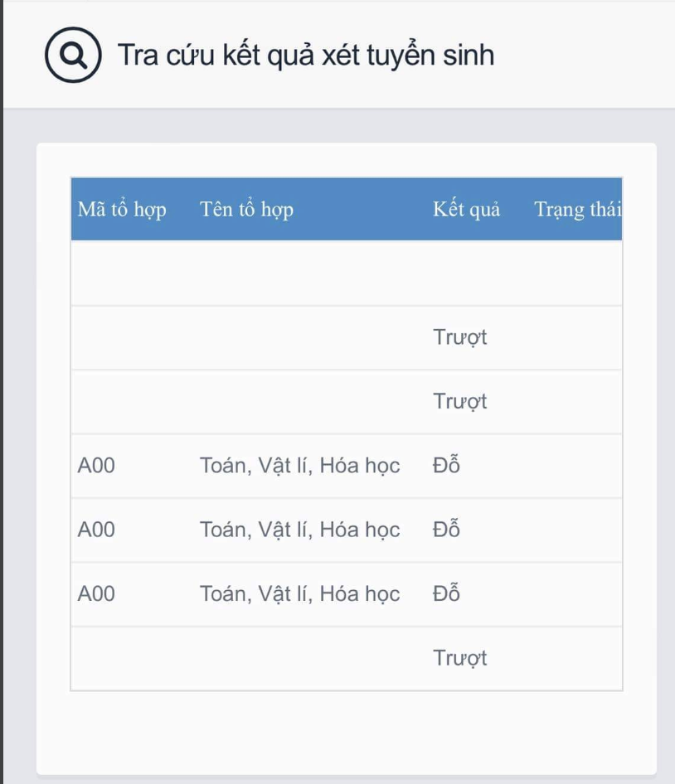The height and width of the screenshot is (784, 675).
Task: Select the second "Trượt" result row
Action: (459, 401)
